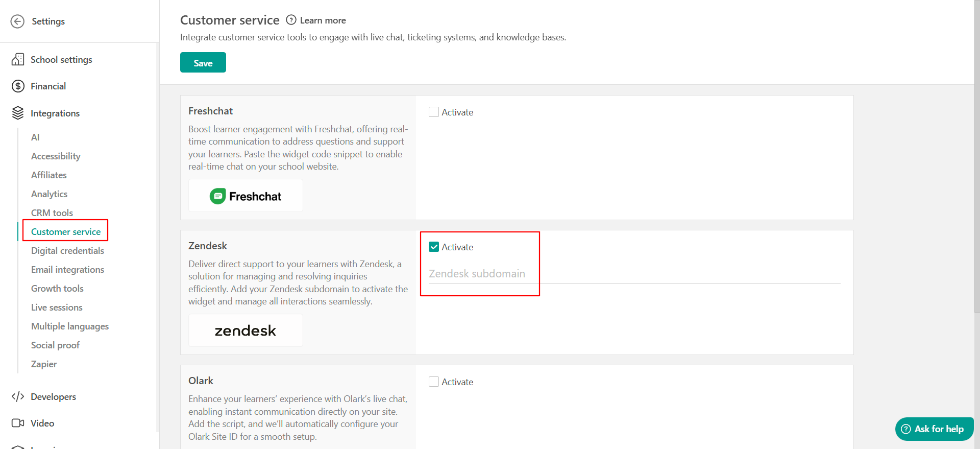Select Affiliates in the sidebar

[x=49, y=175]
